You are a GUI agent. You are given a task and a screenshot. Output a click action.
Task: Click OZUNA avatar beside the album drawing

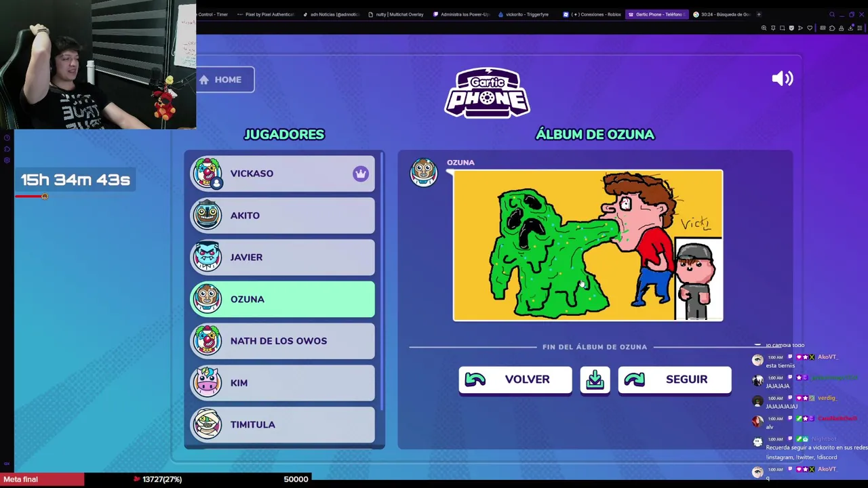[x=424, y=173]
